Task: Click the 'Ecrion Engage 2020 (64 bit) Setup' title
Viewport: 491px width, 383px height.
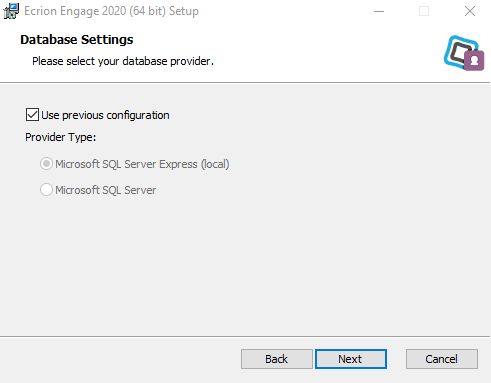Action: tap(111, 11)
